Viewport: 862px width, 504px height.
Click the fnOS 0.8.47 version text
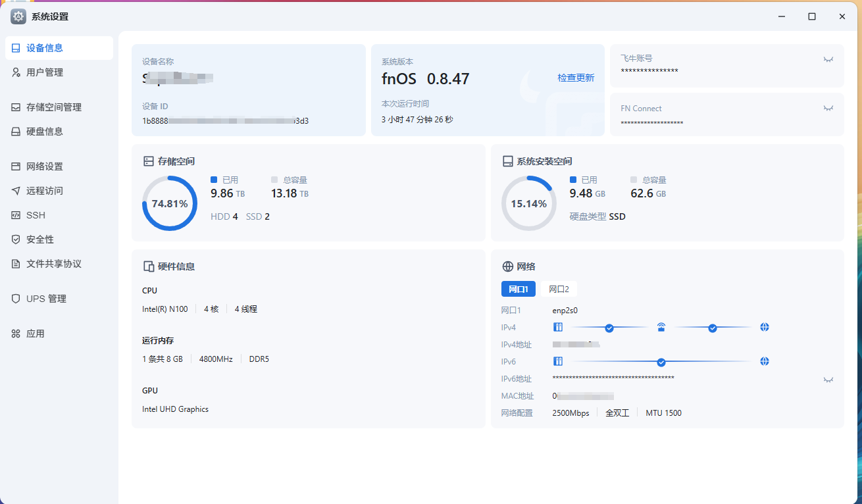click(426, 79)
